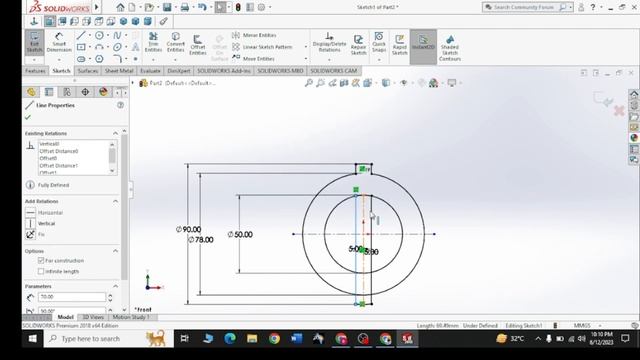Switch to Motion Study 1 tab

[x=131, y=317]
